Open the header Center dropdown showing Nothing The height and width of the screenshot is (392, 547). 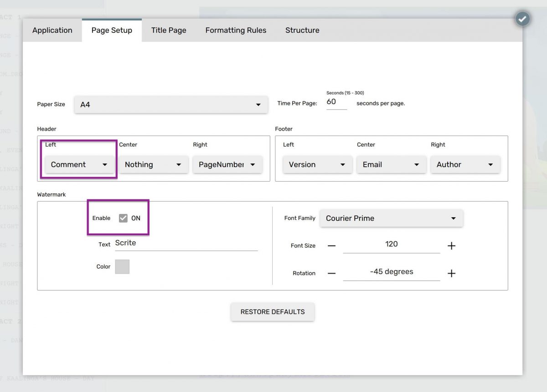[153, 164]
